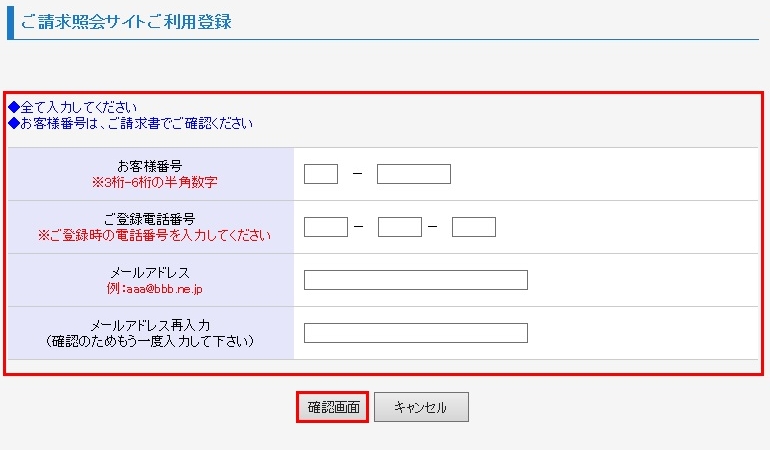
Task: Focus the 3-digit お客様番号 first box
Action: point(321,174)
